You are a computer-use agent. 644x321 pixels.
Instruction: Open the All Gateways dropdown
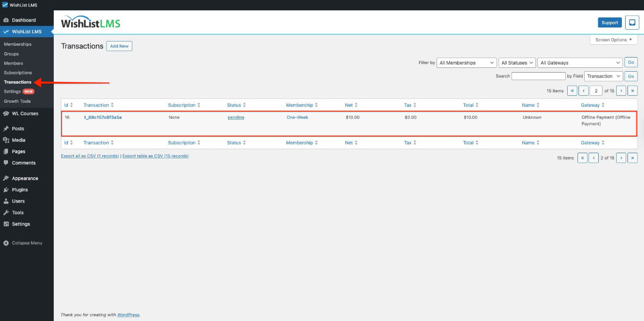pos(579,62)
